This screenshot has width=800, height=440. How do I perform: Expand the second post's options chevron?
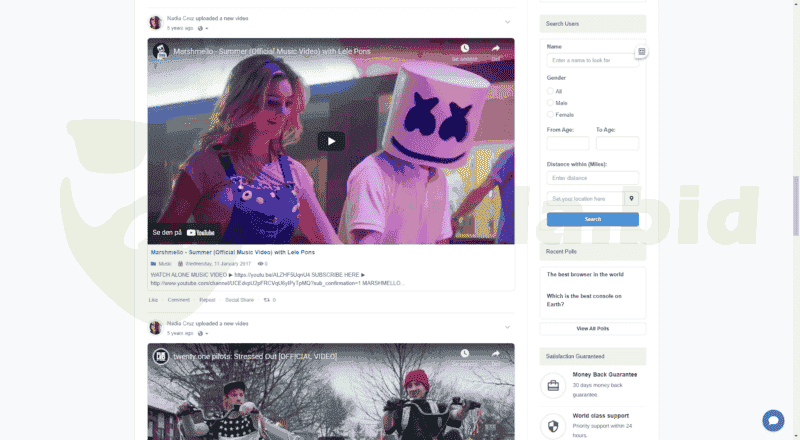507,327
